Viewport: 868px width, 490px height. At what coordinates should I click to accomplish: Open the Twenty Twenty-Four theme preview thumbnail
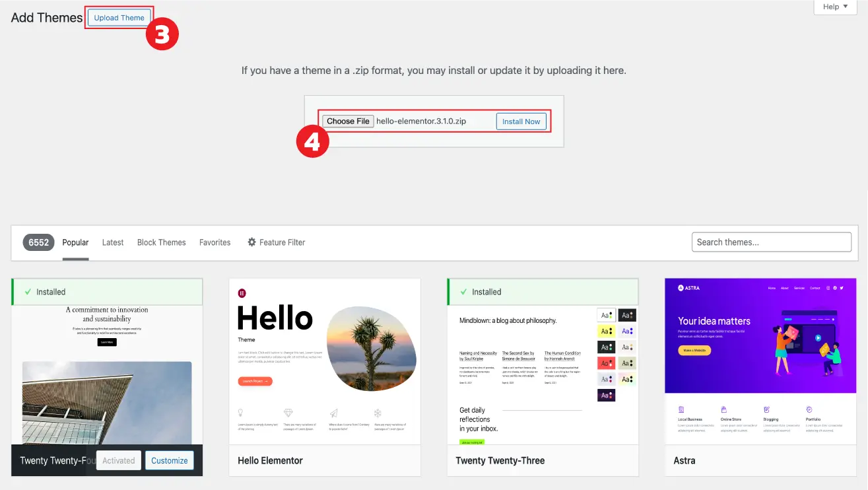pyautogui.click(x=107, y=374)
